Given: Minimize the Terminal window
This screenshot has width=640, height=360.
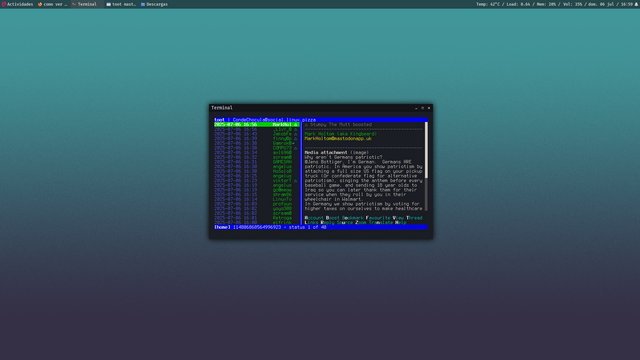Looking at the screenshot, I should pyautogui.click(x=416, y=108).
